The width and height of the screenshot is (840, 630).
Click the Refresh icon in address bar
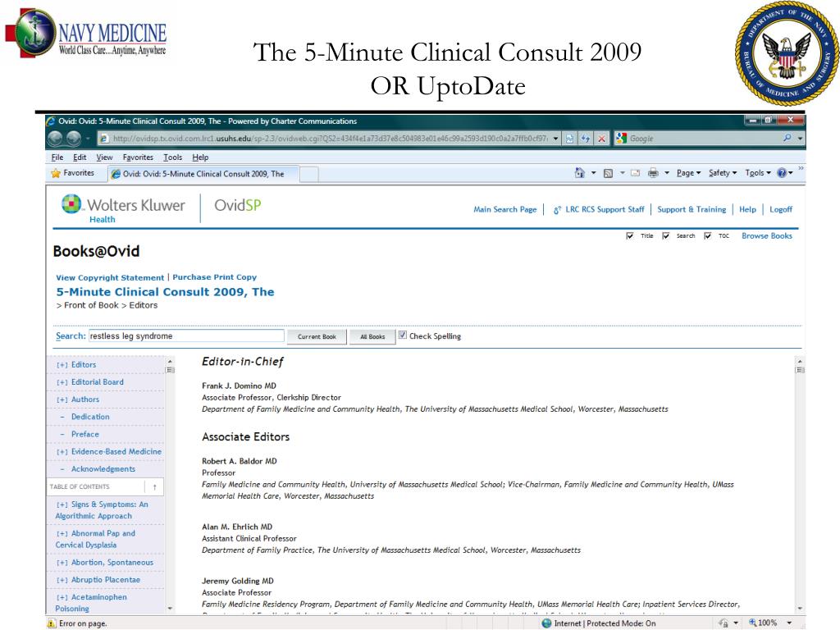[x=585, y=138]
